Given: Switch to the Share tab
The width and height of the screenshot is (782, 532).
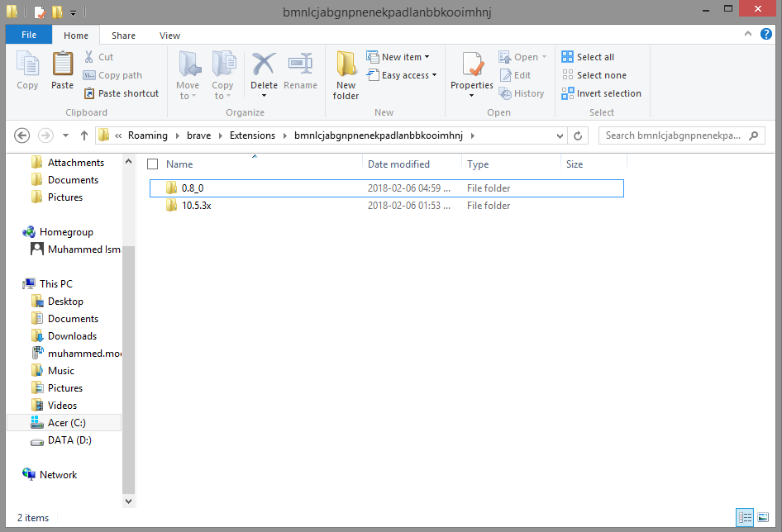Looking at the screenshot, I should [123, 36].
